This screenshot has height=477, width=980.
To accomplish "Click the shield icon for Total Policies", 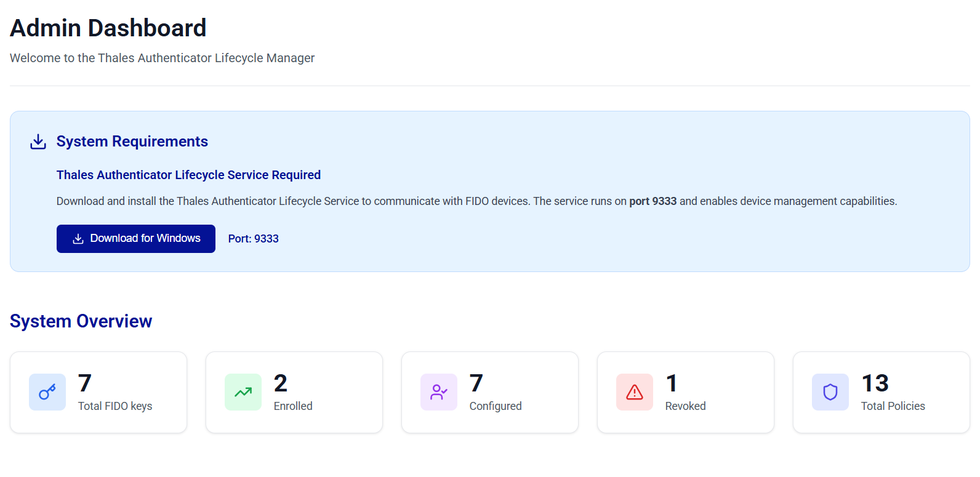I will pos(830,392).
